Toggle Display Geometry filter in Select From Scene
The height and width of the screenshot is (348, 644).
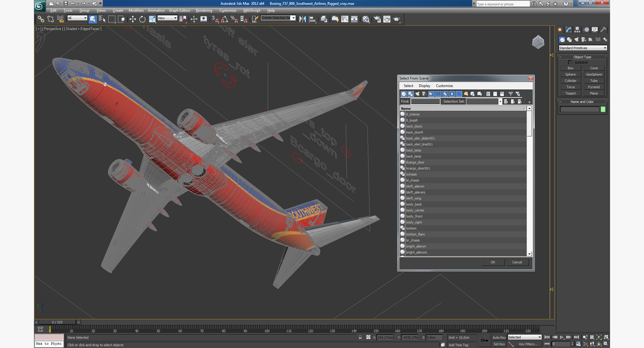tap(404, 94)
